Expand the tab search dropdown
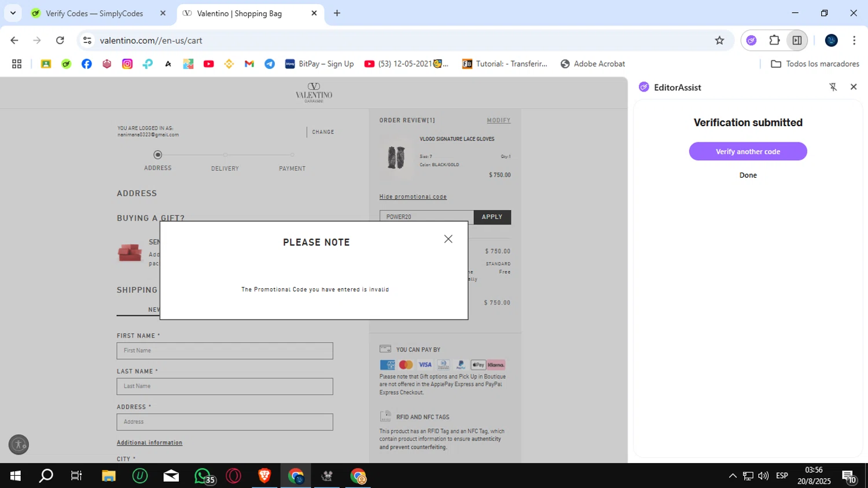Image resolution: width=868 pixels, height=488 pixels. 13,13
